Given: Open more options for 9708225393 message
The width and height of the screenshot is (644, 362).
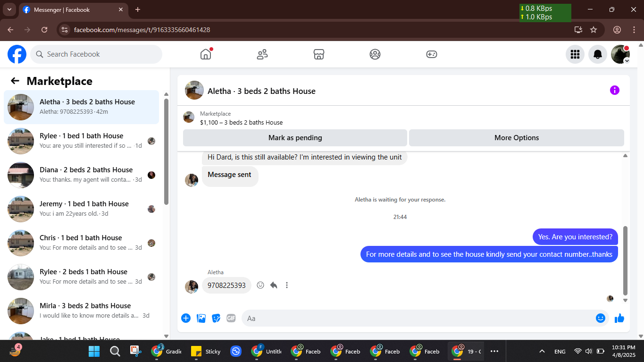Looking at the screenshot, I should point(287,285).
